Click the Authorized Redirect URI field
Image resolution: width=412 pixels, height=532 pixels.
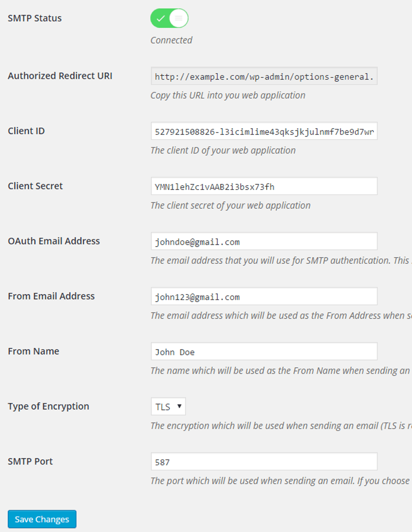click(264, 76)
